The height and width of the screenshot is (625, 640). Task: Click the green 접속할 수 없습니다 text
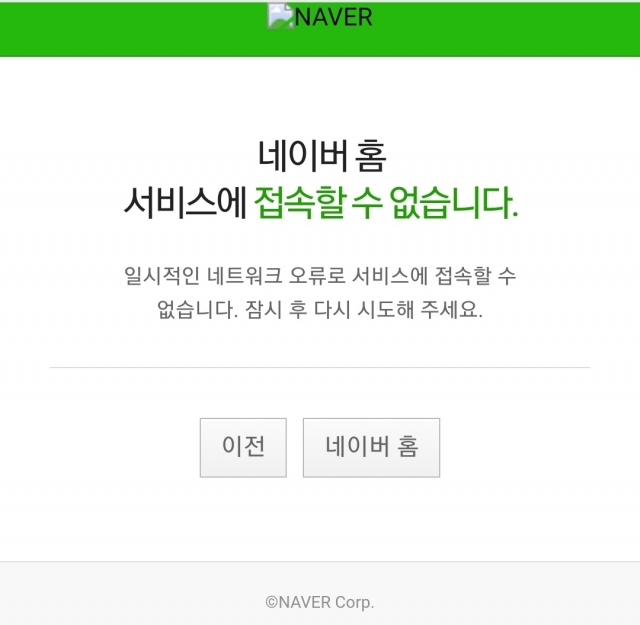[x=386, y=203]
